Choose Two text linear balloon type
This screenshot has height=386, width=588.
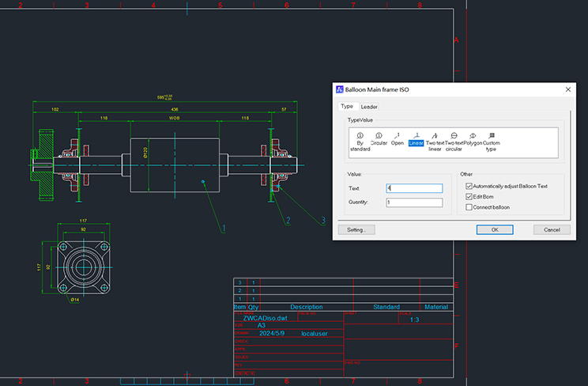[x=434, y=140]
